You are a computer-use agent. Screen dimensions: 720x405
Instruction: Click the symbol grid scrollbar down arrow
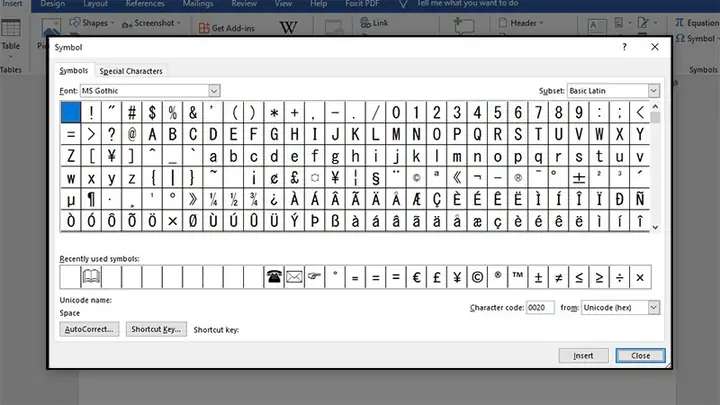point(655,228)
